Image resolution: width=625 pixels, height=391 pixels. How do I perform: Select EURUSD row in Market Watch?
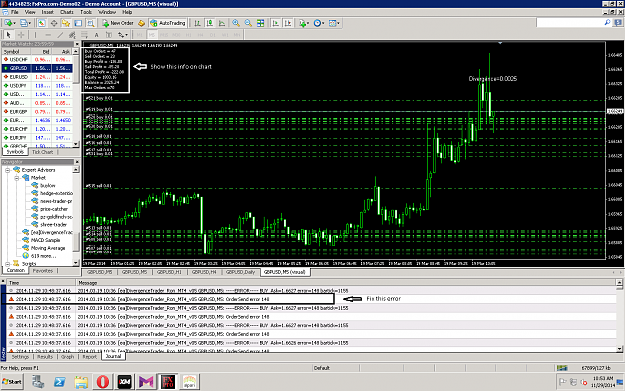point(37,77)
